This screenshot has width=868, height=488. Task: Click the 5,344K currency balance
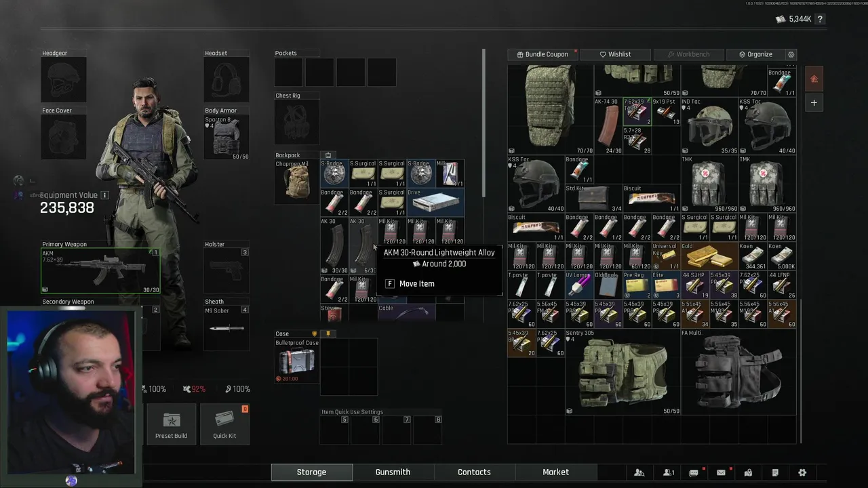tap(794, 19)
